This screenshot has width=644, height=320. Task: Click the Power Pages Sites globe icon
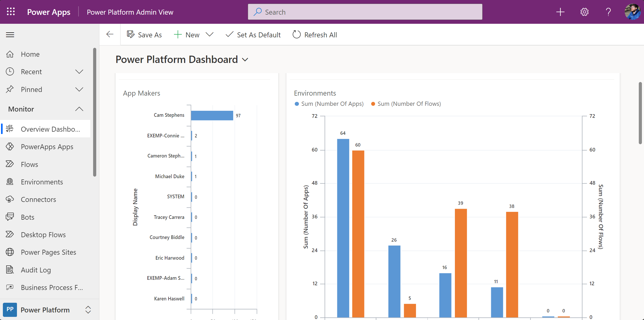click(x=10, y=252)
